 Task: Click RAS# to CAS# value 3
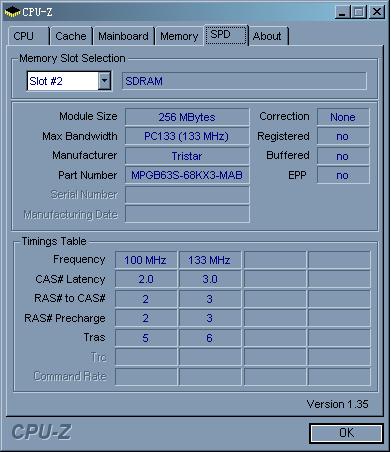click(x=210, y=299)
